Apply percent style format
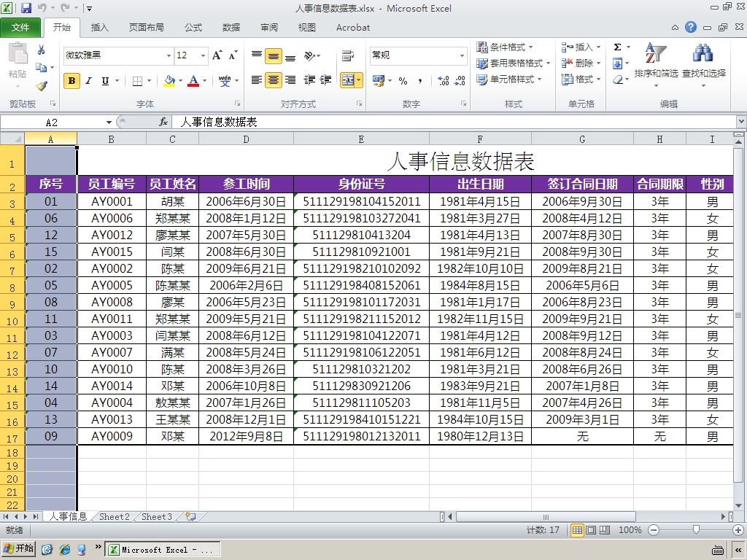 click(403, 80)
